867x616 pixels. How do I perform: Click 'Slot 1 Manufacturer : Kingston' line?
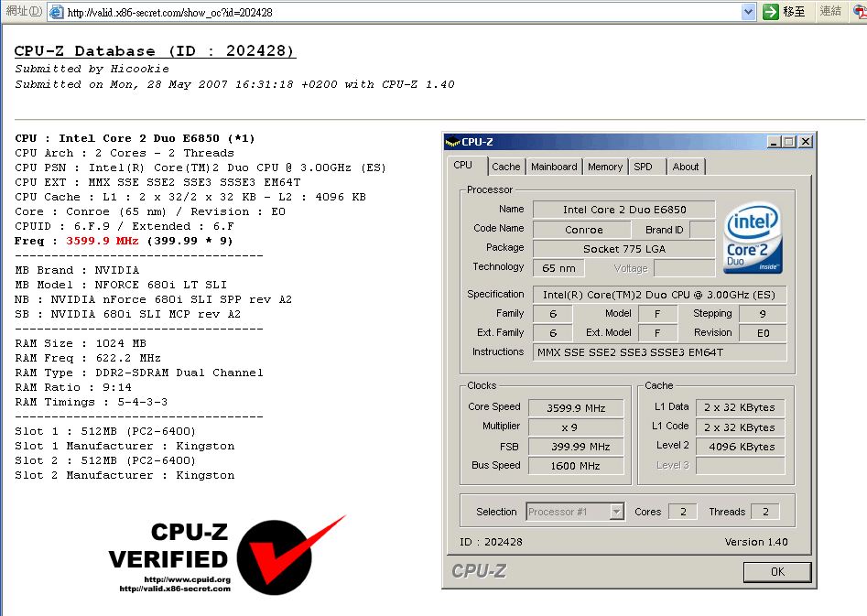tap(125, 446)
